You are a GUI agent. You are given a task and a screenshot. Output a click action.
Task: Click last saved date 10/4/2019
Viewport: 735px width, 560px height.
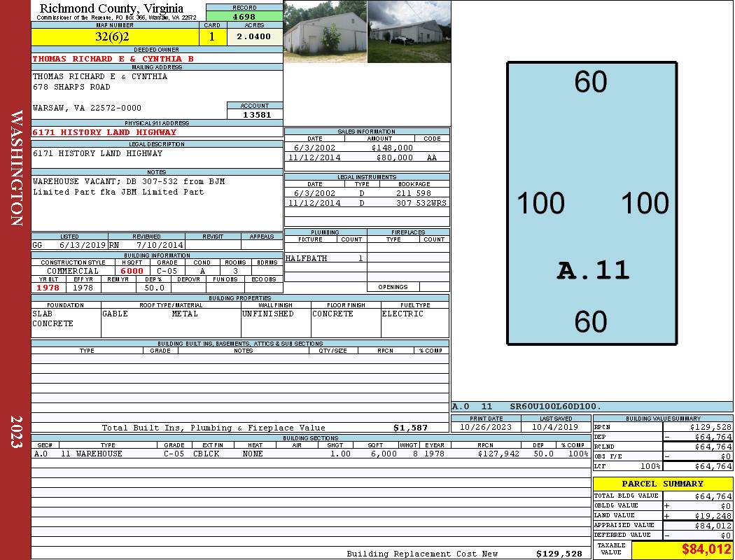click(556, 427)
